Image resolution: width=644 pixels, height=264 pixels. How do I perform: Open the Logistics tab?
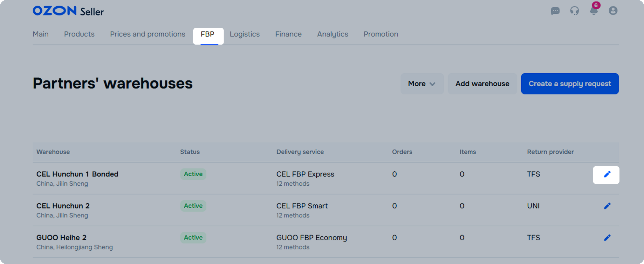(x=244, y=34)
